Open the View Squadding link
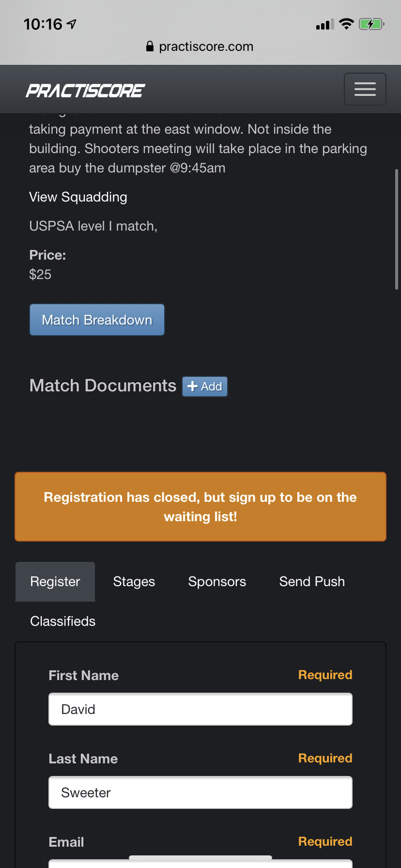This screenshot has height=868, width=401. click(x=78, y=197)
